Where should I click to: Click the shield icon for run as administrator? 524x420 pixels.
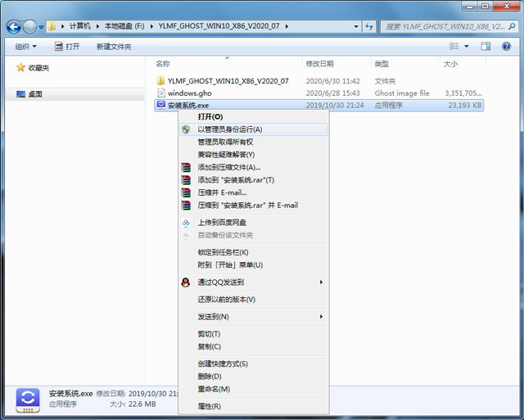(x=186, y=129)
